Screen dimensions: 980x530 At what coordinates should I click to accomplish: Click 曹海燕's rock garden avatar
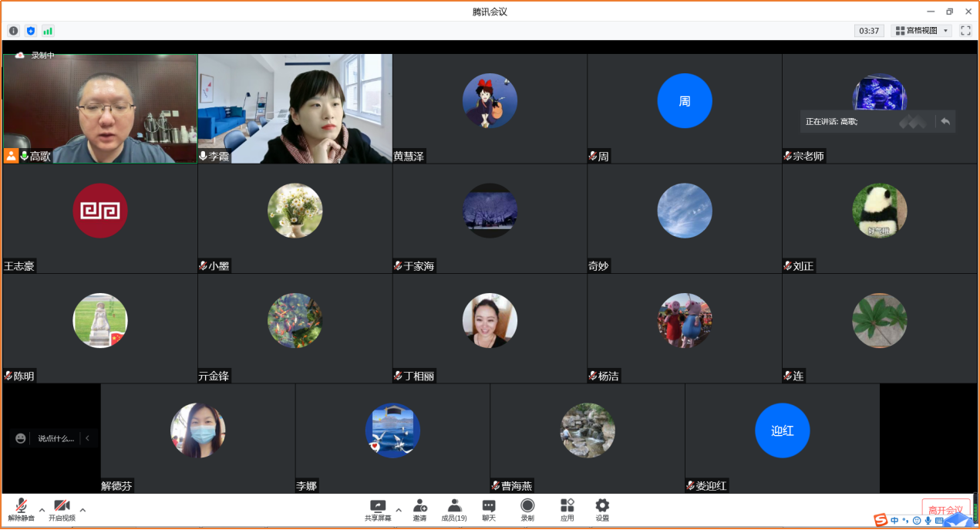[x=588, y=430]
